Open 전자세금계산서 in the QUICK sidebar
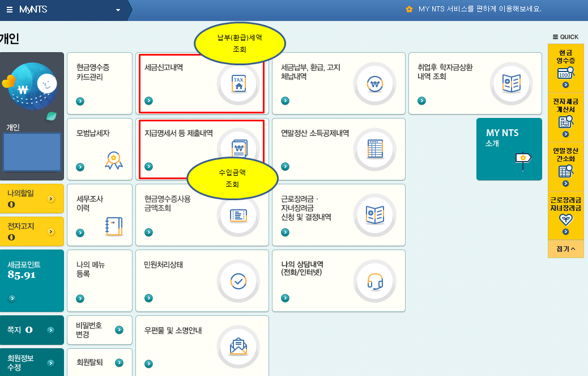 (x=565, y=117)
